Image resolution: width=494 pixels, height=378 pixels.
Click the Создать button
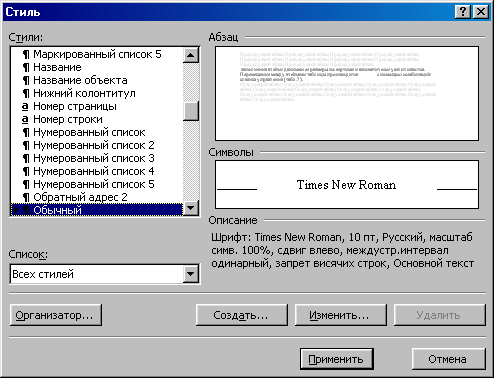(x=241, y=315)
